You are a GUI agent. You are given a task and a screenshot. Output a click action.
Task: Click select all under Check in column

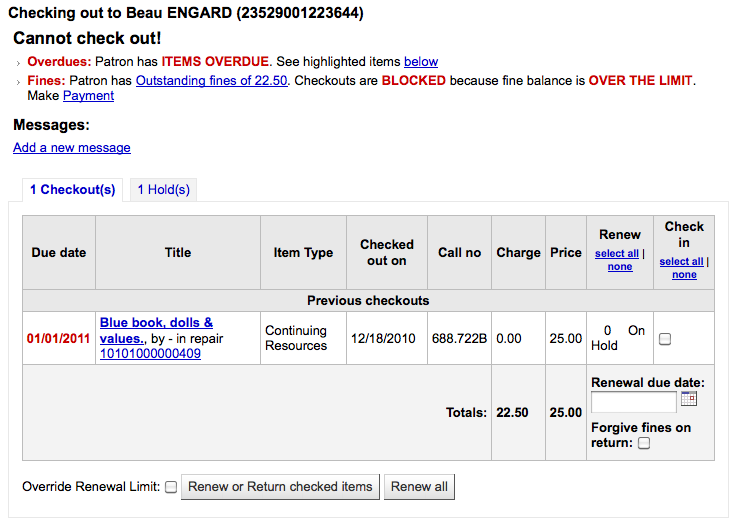point(680,261)
